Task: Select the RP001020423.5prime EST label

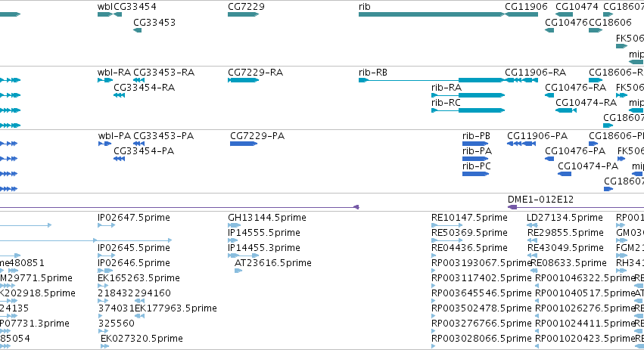Action: 585,339
